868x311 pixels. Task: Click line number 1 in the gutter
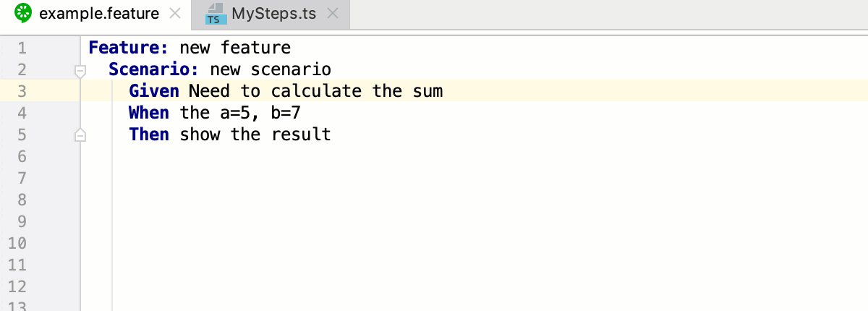(21, 48)
